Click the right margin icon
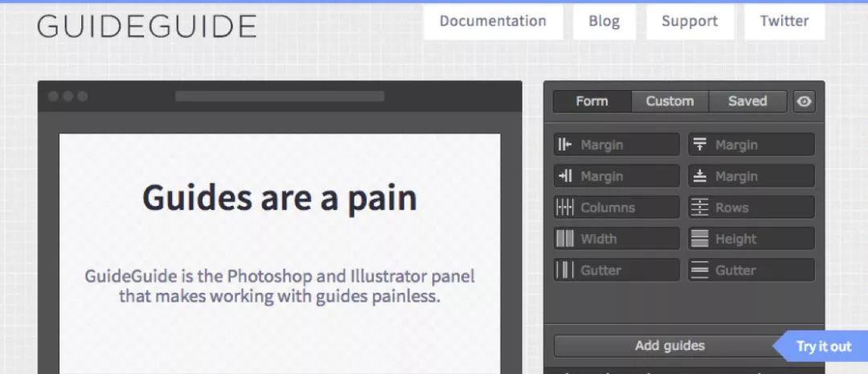Image resolution: width=868 pixels, height=374 pixels. tap(565, 176)
